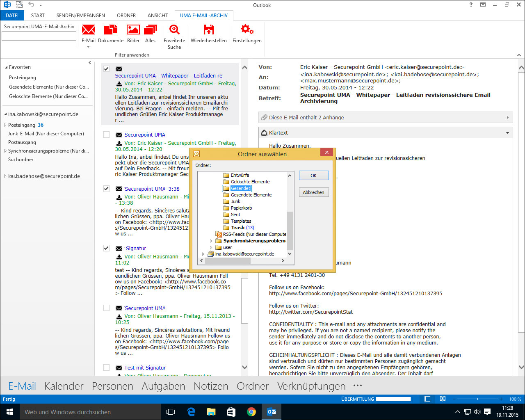Image resolution: width=525 pixels, height=420 pixels.
Task: Click Securepoint UMA search input field
Action: [39, 36]
